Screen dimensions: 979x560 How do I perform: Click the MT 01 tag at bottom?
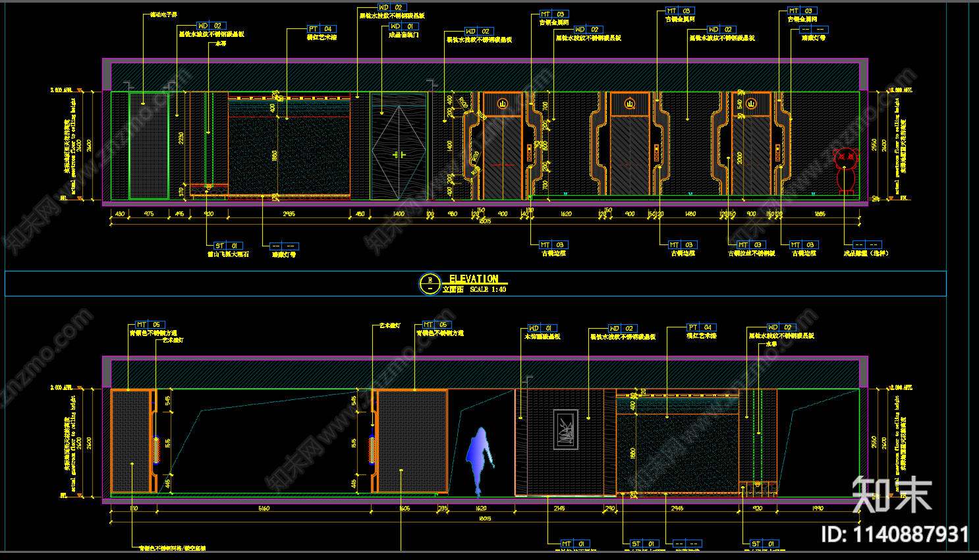click(575, 544)
